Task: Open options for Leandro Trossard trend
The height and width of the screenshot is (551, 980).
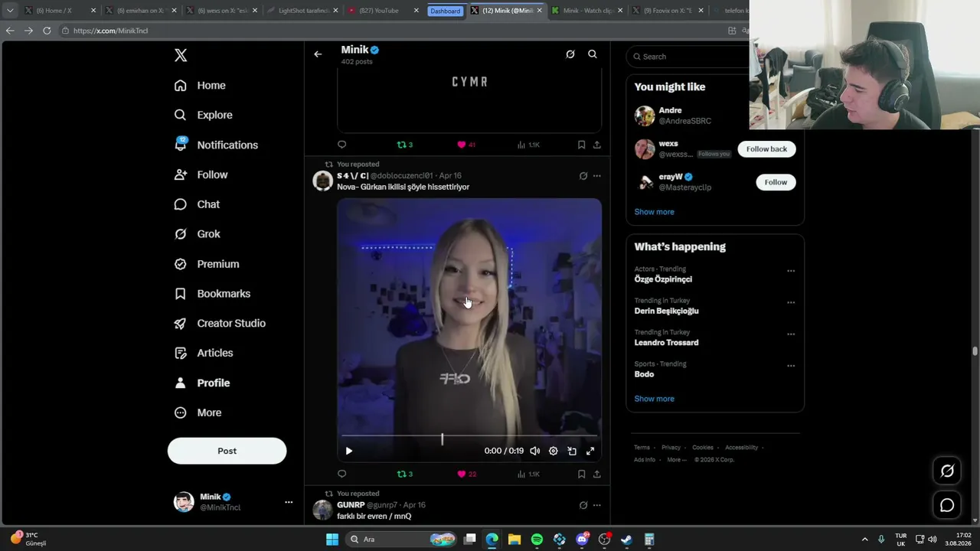Action: pos(791,334)
